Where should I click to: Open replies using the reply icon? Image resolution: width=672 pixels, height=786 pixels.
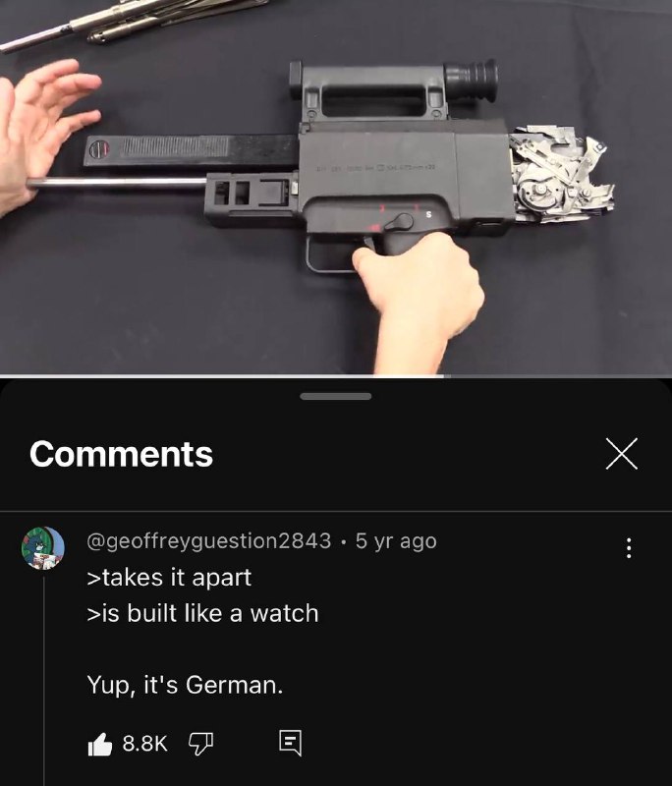point(290,743)
